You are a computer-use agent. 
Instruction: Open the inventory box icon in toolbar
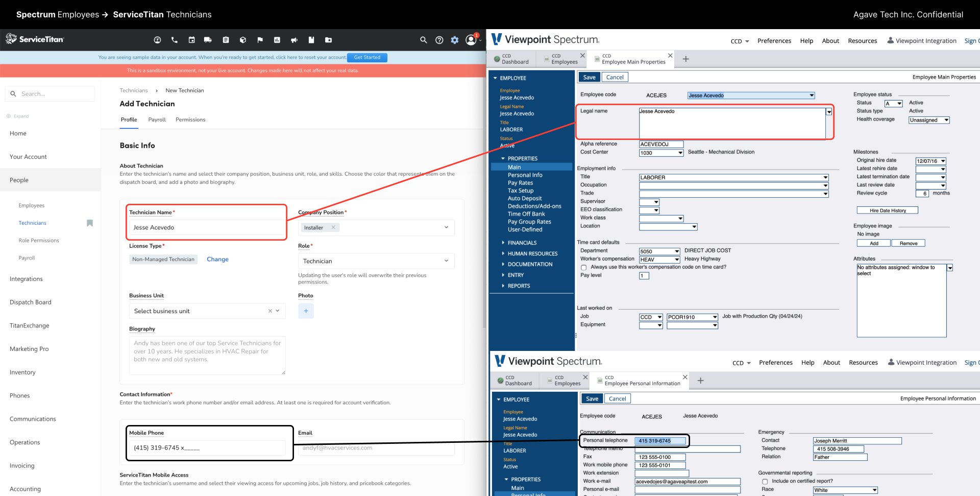[x=243, y=40]
